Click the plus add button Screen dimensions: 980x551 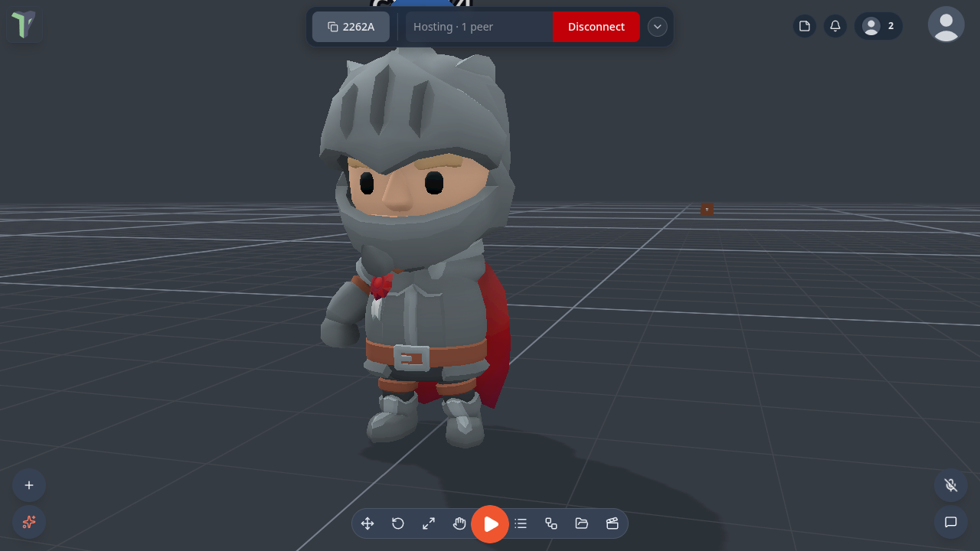[x=29, y=485]
